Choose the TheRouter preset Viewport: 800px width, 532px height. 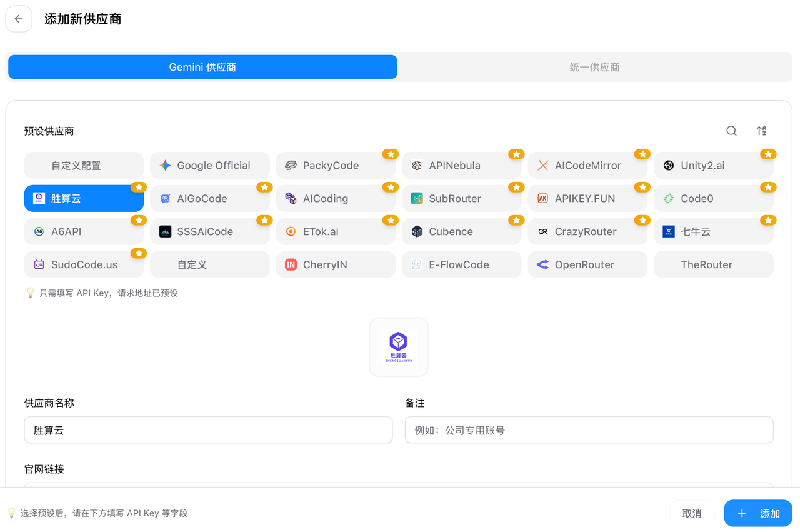(x=714, y=265)
